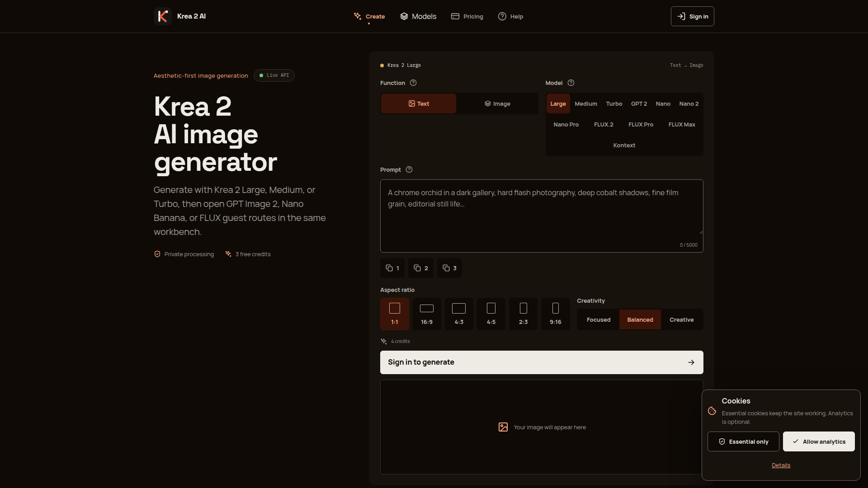Open the Create nav item
This screenshot has height=488, width=868.
369,16
